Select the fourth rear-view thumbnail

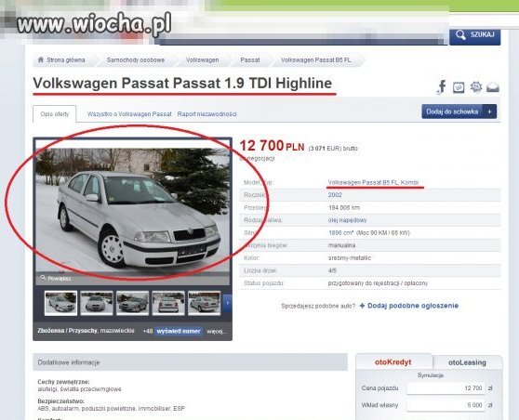point(168,303)
